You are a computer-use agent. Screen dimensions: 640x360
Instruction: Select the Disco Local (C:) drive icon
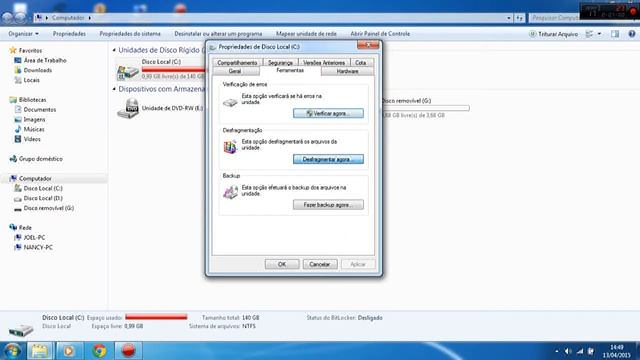(x=128, y=71)
